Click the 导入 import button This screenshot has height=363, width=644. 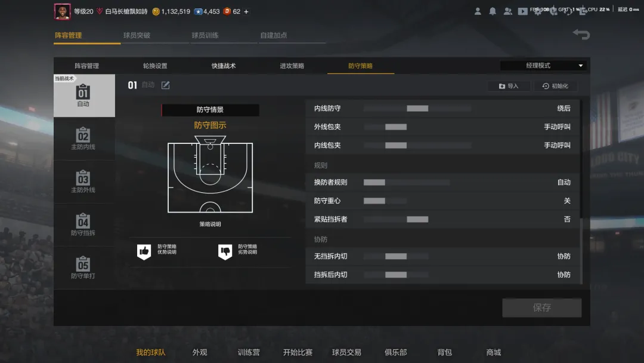click(x=509, y=86)
